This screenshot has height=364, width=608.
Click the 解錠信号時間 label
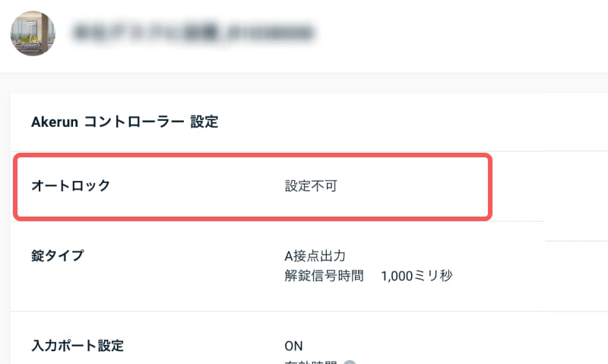point(321,275)
